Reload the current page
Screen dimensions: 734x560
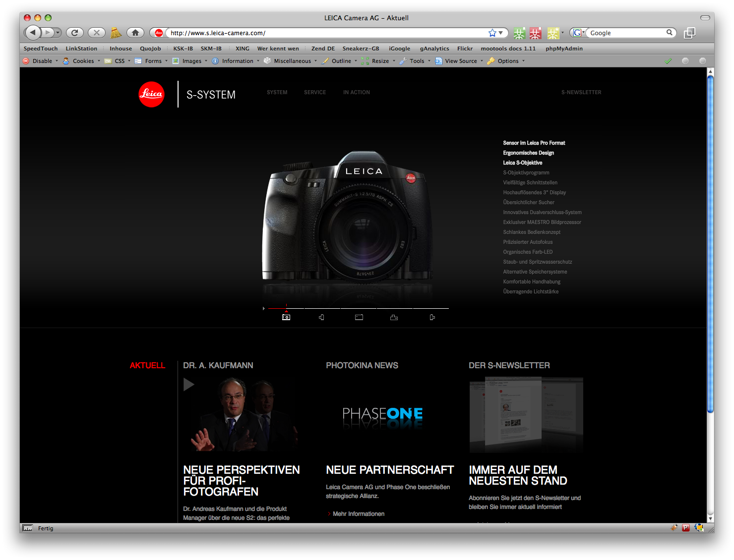(x=75, y=33)
